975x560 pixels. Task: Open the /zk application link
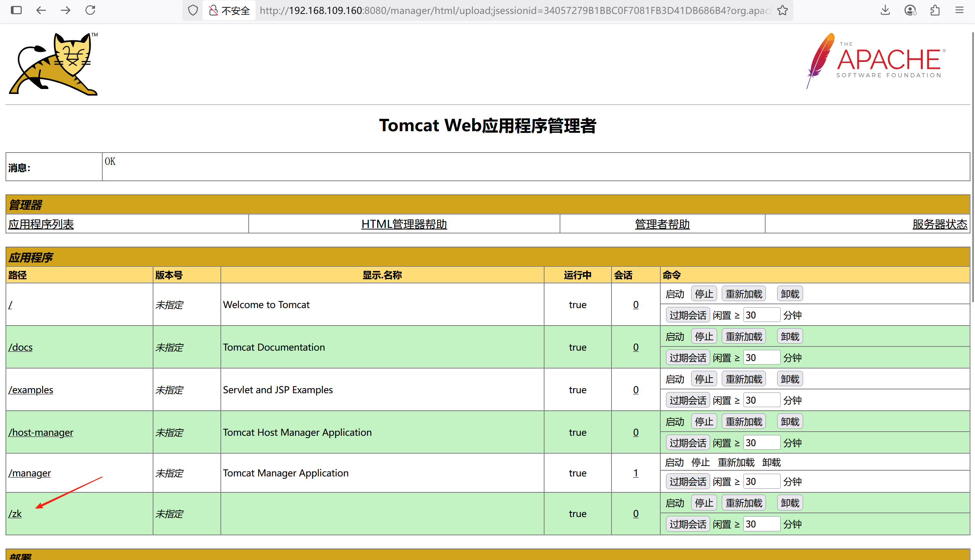[x=15, y=514]
